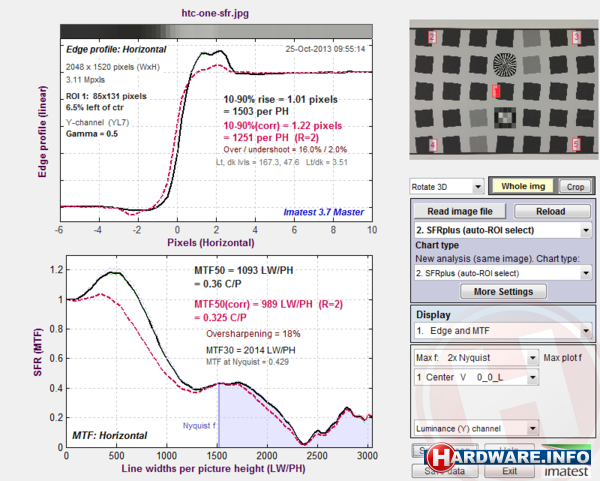This screenshot has height=481, width=600.
Task: Click the 'htc-one-sfr.jpg' title
Action: [215, 13]
